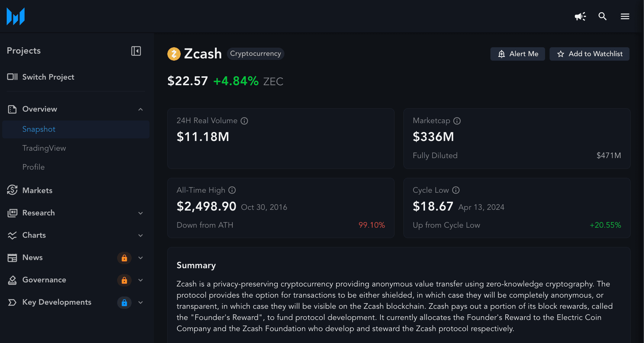This screenshot has height=343, width=644.
Task: View the Cycle Low info tooltip
Action: (x=456, y=190)
